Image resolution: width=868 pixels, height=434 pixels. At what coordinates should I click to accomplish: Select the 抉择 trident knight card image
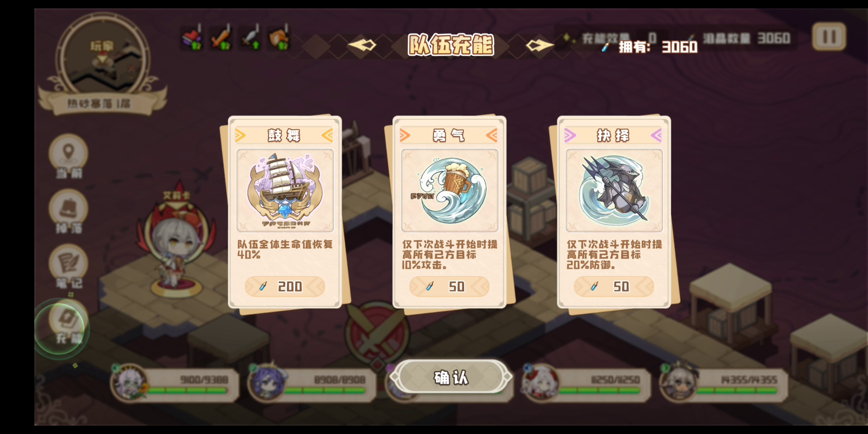pyautogui.click(x=614, y=190)
